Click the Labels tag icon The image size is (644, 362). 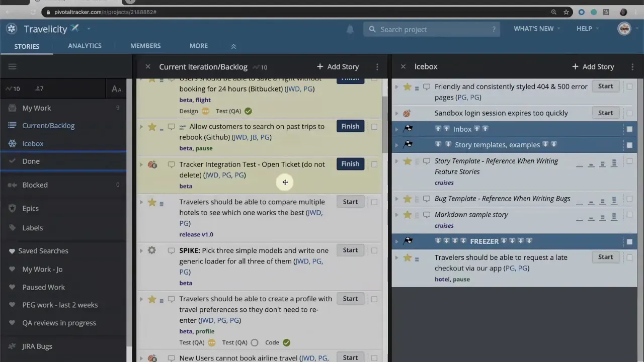click(x=12, y=228)
